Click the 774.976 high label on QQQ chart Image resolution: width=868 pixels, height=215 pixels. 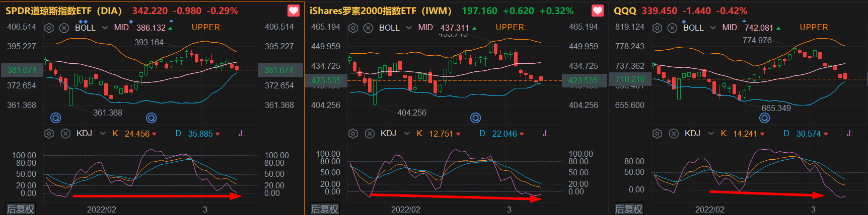(x=757, y=40)
